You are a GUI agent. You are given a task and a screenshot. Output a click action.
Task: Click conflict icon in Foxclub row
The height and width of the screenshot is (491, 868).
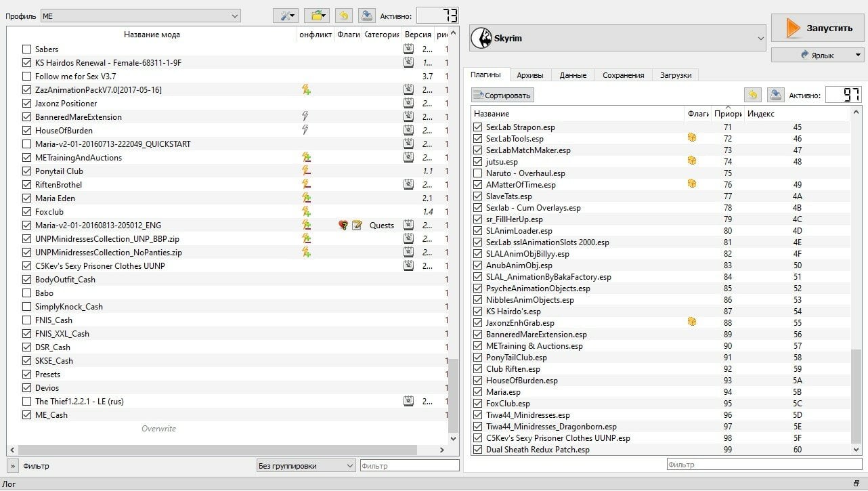pos(306,211)
